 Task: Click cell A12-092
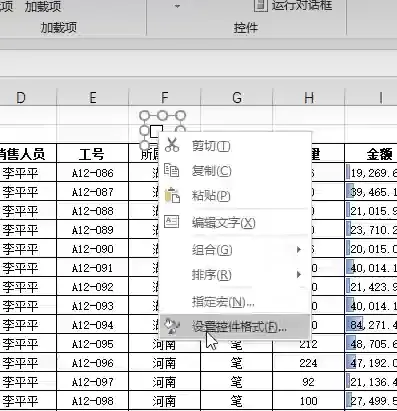point(93,287)
